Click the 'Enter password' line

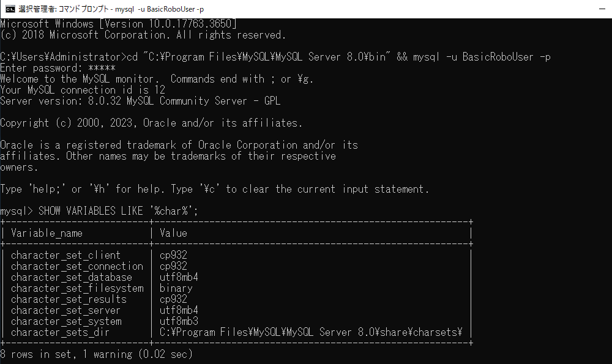coord(58,68)
